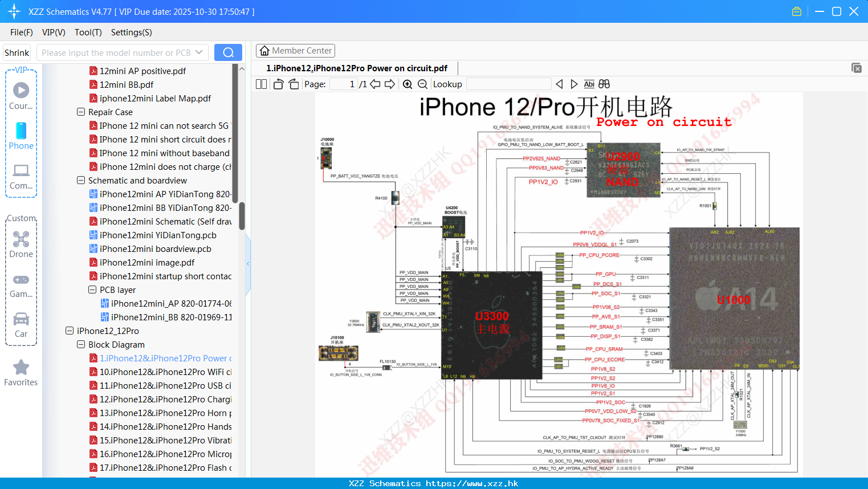Click the binoculars search icon
The width and height of the screenshot is (868, 489).
(x=604, y=84)
